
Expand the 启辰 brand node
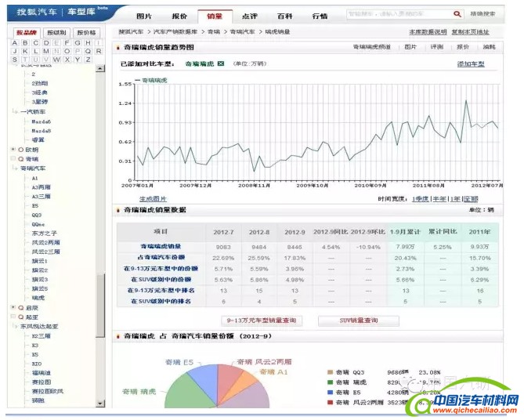13,307
